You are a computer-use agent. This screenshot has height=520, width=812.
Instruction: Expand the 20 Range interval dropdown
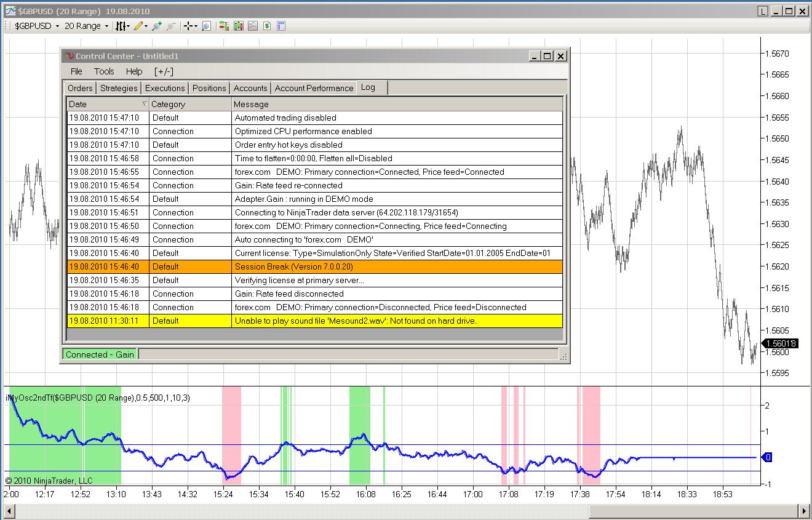[x=106, y=26]
